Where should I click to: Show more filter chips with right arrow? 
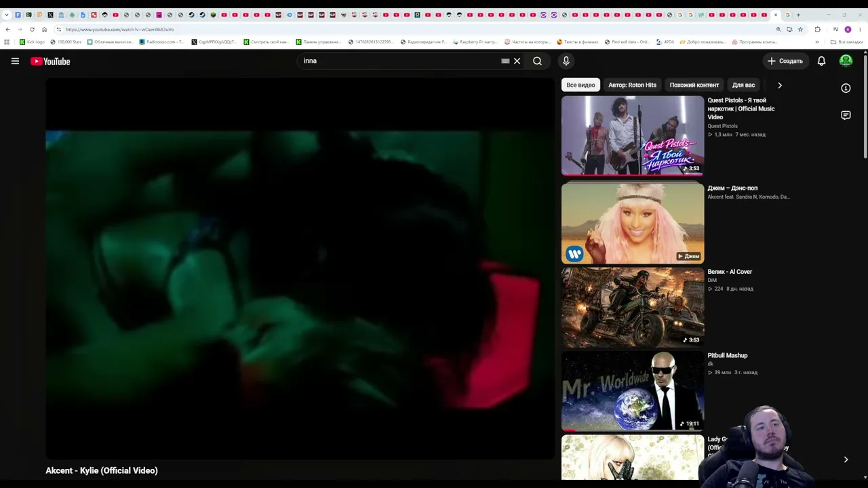click(780, 85)
